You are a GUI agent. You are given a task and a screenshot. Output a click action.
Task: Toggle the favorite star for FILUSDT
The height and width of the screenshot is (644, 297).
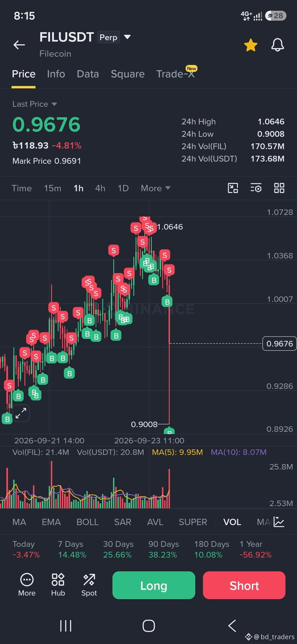coord(251,45)
